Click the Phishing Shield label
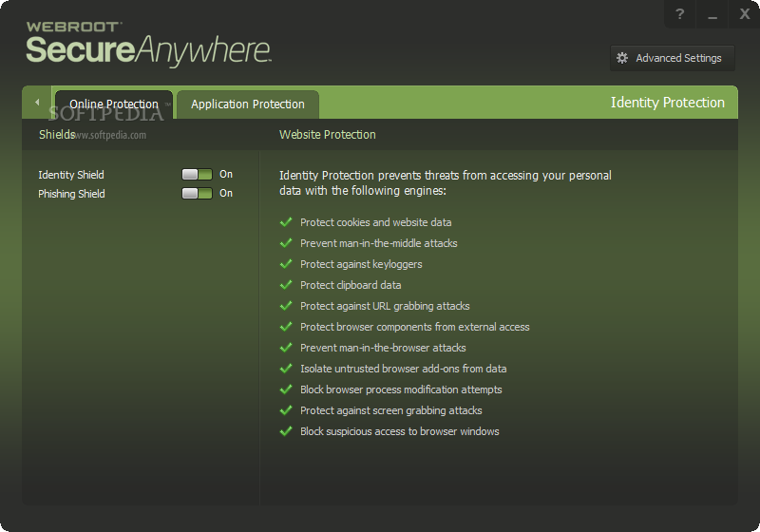This screenshot has height=532, width=760. click(x=72, y=194)
